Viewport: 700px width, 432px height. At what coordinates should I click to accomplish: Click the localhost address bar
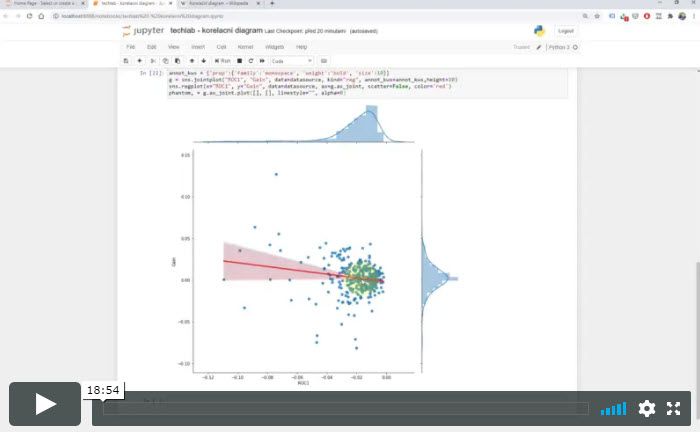312,16
